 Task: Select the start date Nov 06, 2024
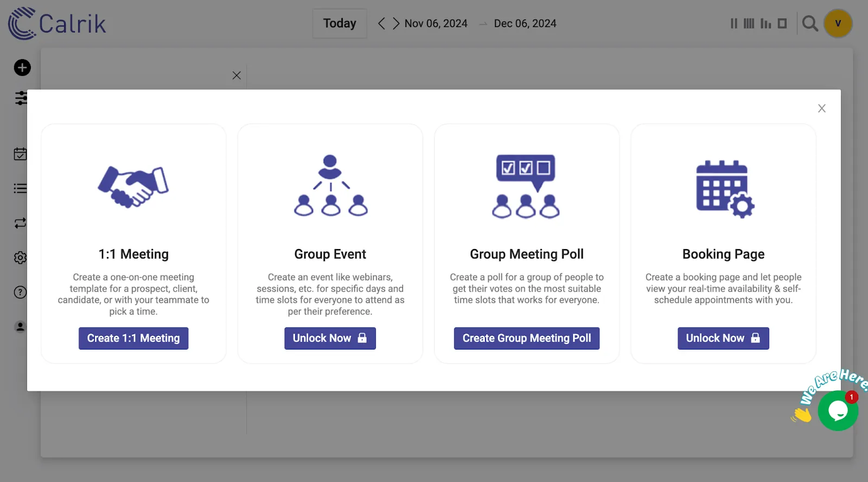(436, 23)
